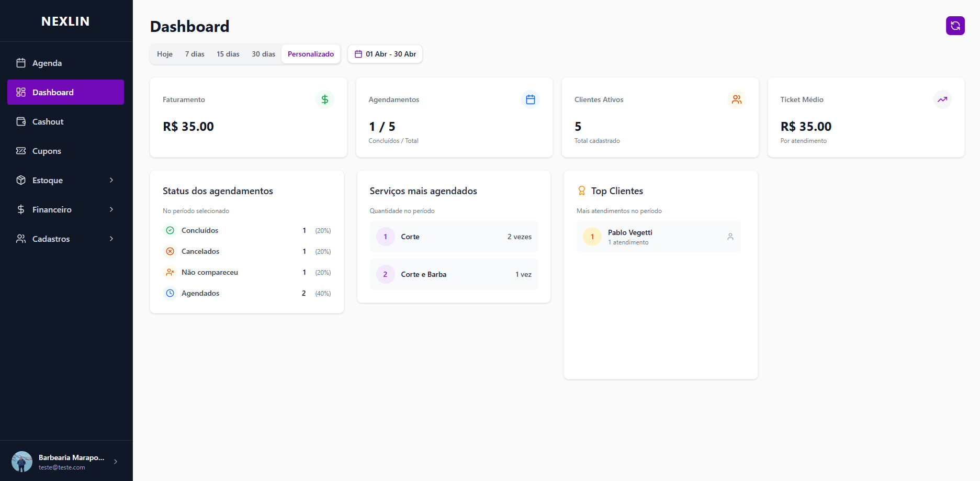Expand the Cadastros submenu chevron
Image resolution: width=980 pixels, height=481 pixels.
pos(111,239)
